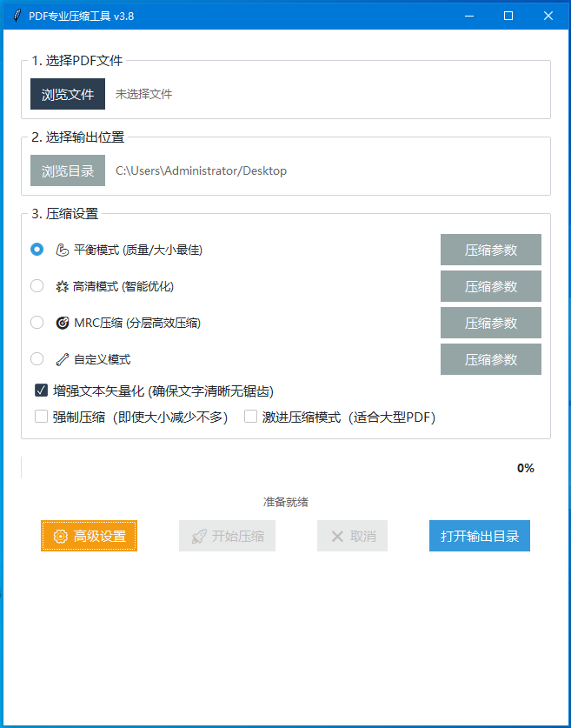The height and width of the screenshot is (728, 571).
Task: Click the muscle icon beside 平衡模式
Action: pos(62,250)
